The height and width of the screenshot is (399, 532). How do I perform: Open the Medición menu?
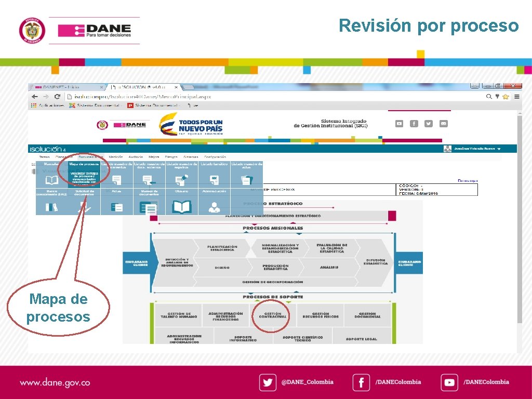coord(116,157)
